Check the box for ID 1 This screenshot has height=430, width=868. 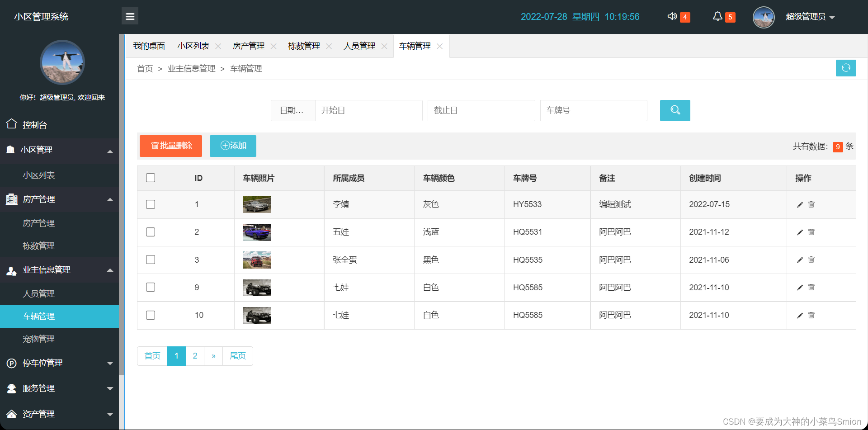point(151,204)
